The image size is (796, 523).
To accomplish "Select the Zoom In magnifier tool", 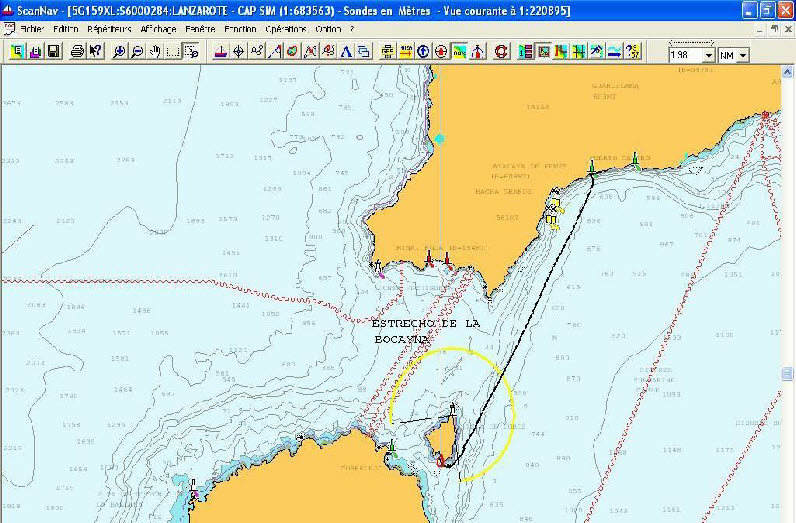I will (119, 51).
